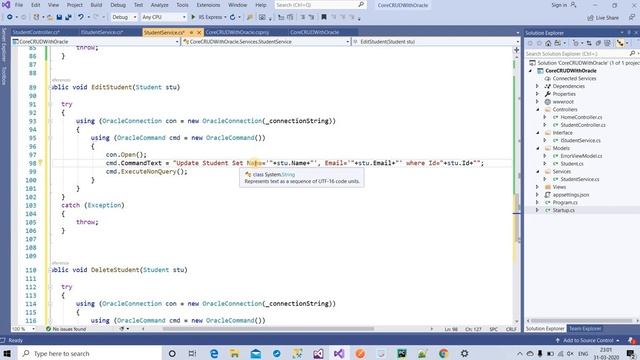Expand the Views folder
Screen dimensions: 640x360
click(x=537, y=187)
